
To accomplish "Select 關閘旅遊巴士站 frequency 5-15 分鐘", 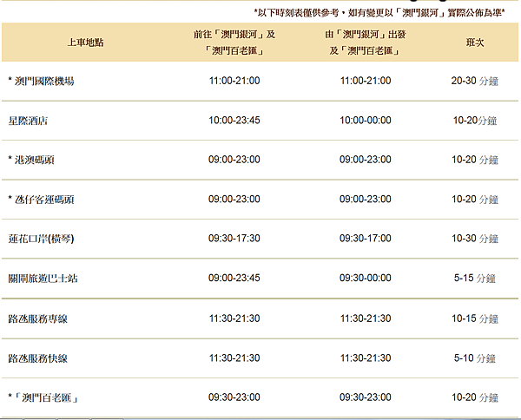I will click(475, 278).
